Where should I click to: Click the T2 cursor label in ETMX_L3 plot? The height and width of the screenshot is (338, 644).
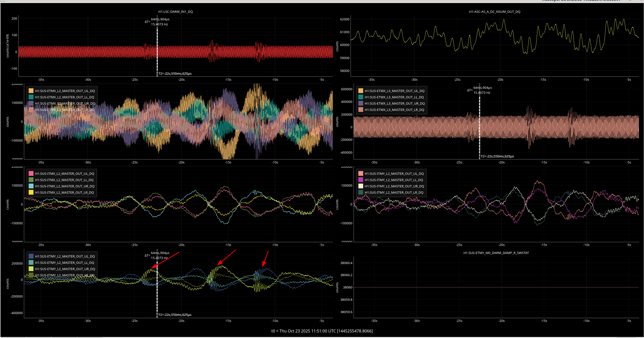tap(497, 156)
